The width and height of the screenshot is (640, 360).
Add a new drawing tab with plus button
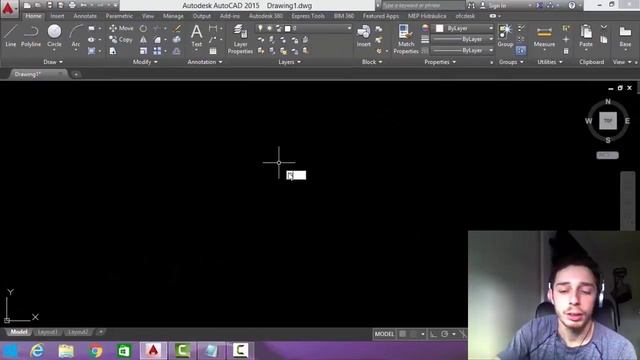click(x=76, y=74)
